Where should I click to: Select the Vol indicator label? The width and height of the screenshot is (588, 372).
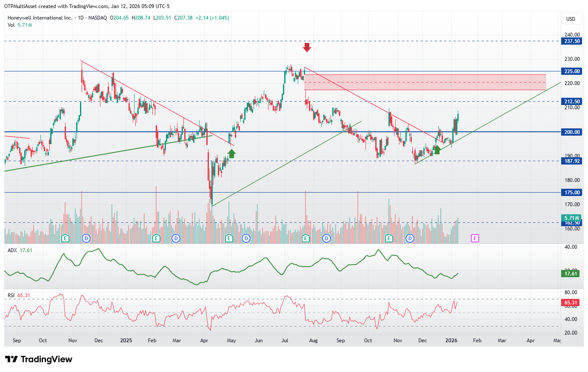pyautogui.click(x=11, y=25)
